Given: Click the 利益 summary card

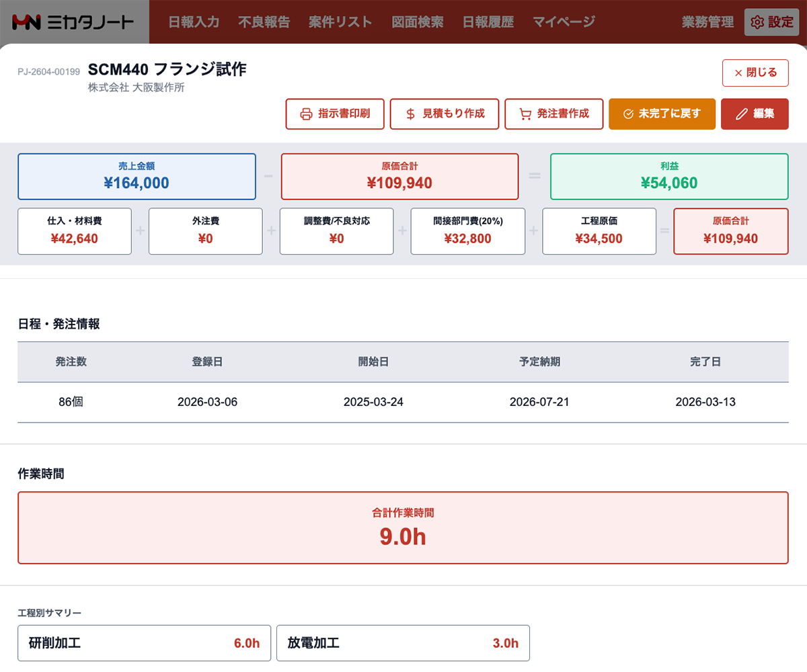Looking at the screenshot, I should tap(668, 177).
